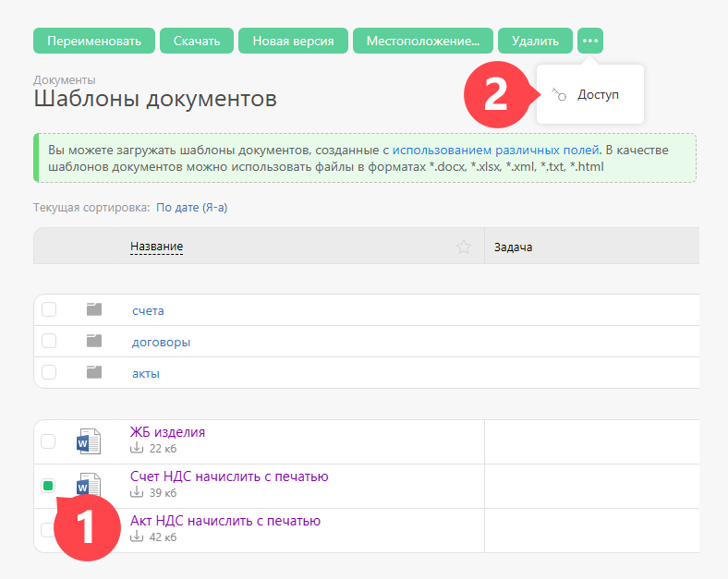This screenshot has width=728, height=579.
Task: Click the download icon next to 39 кб
Action: (x=137, y=492)
